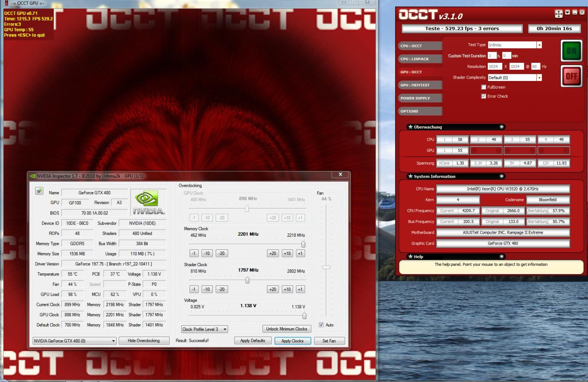Click the Resolution width field showing 1024
Screen dimensions: 588x382
click(x=495, y=67)
